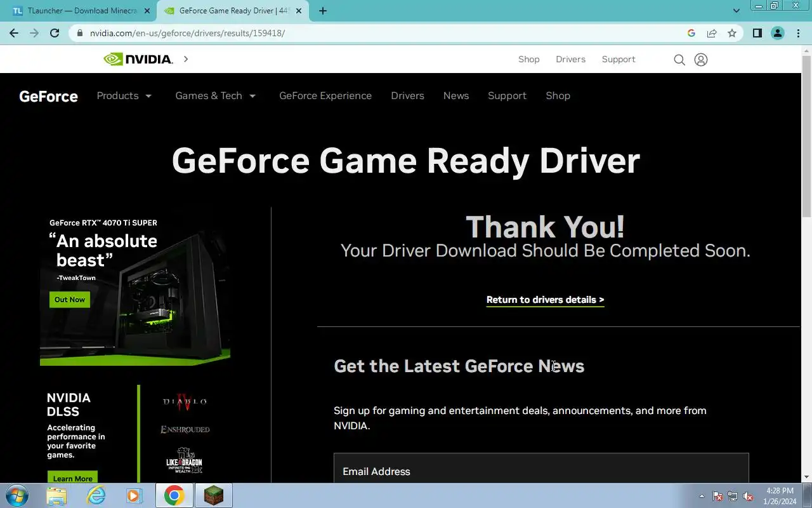Viewport: 812px width, 508px height.
Task: Click the Chrome back arrow
Action: (14, 33)
